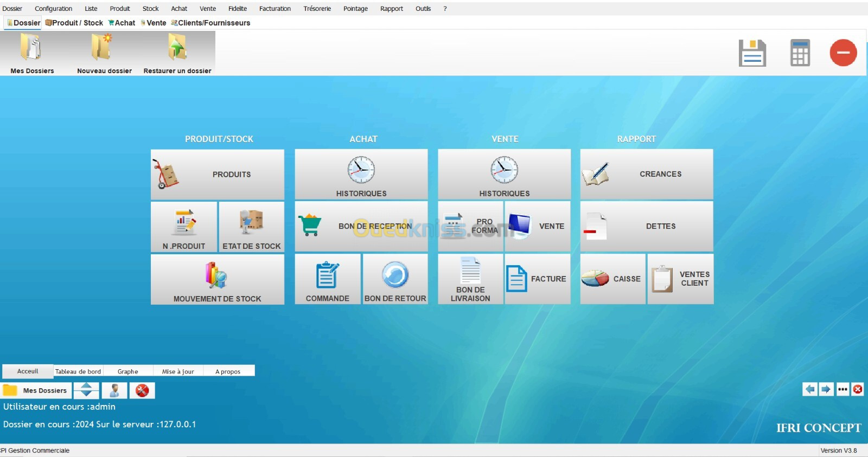The height and width of the screenshot is (457, 868).
Task: Click Restaurer un dossier icon
Action: click(177, 53)
